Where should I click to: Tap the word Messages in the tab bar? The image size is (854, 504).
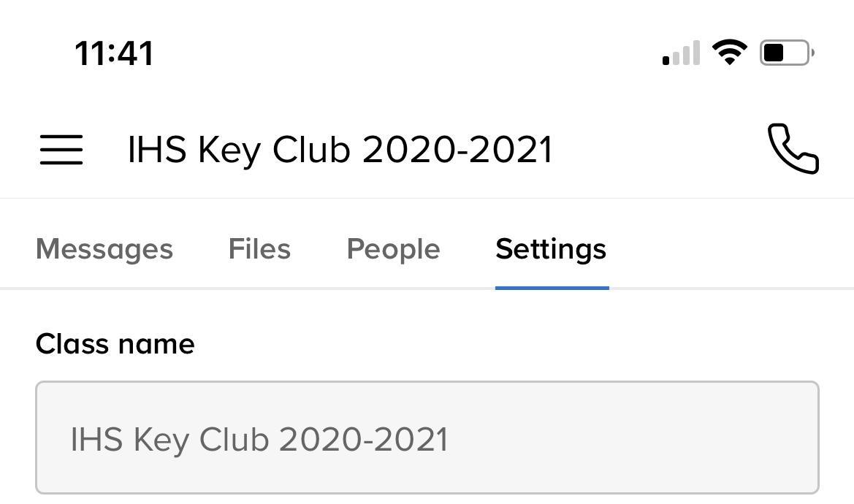pyautogui.click(x=104, y=249)
